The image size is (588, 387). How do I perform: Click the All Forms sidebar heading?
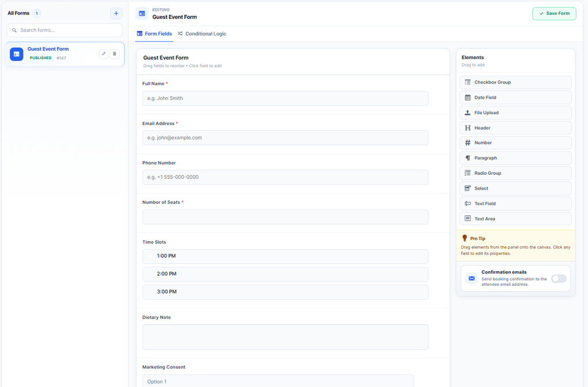click(18, 13)
